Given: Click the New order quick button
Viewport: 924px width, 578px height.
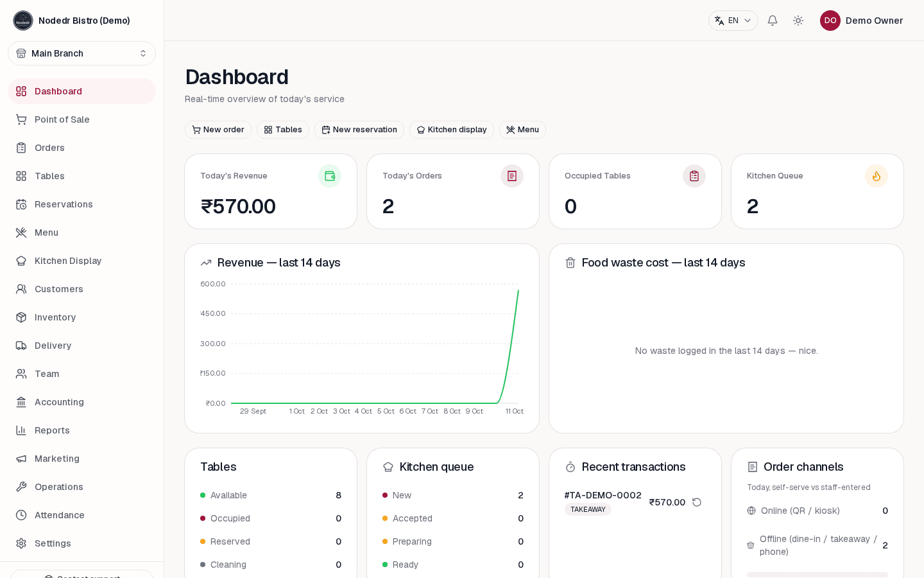Looking at the screenshot, I should [218, 130].
